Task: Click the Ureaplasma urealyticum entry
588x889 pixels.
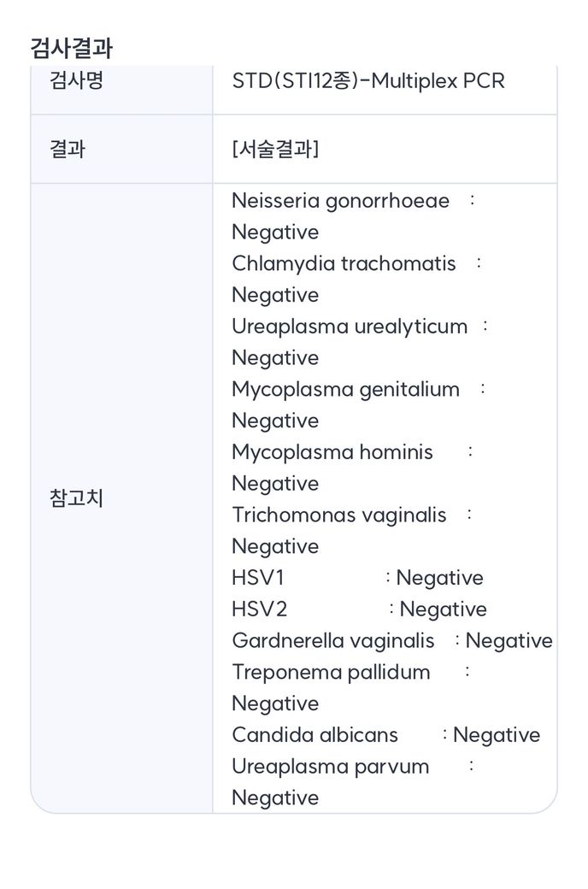Action: click(x=350, y=327)
